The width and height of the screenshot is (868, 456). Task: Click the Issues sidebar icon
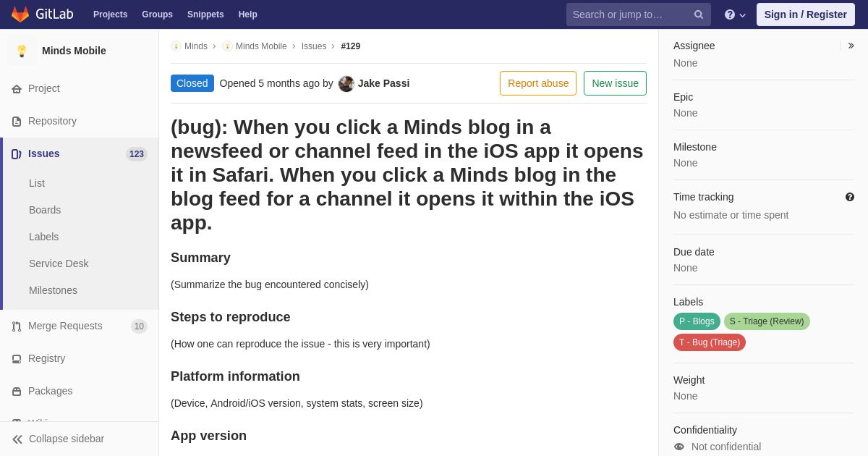17,154
